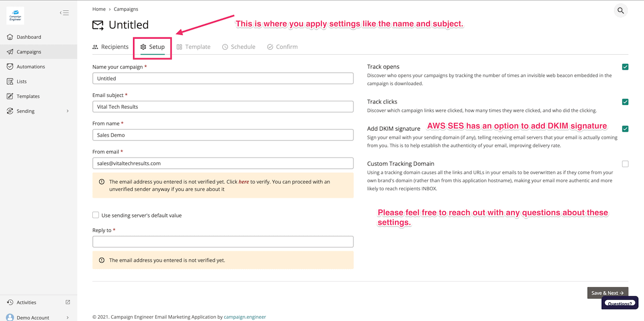Open the Dashboard from the sidebar
The height and width of the screenshot is (321, 644).
[28, 37]
